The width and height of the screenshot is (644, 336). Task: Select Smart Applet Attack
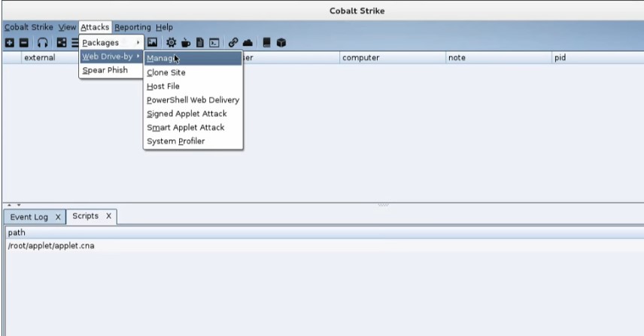(x=193, y=127)
